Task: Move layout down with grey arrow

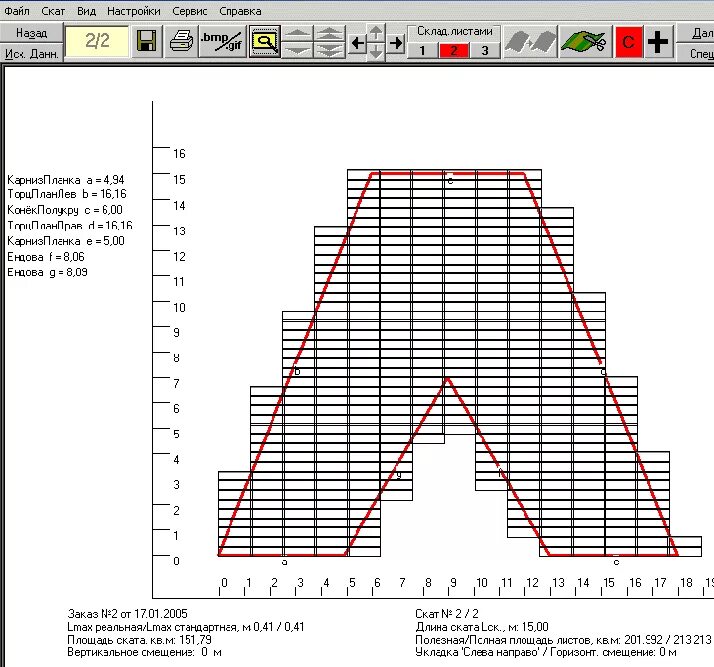Action: (x=376, y=51)
